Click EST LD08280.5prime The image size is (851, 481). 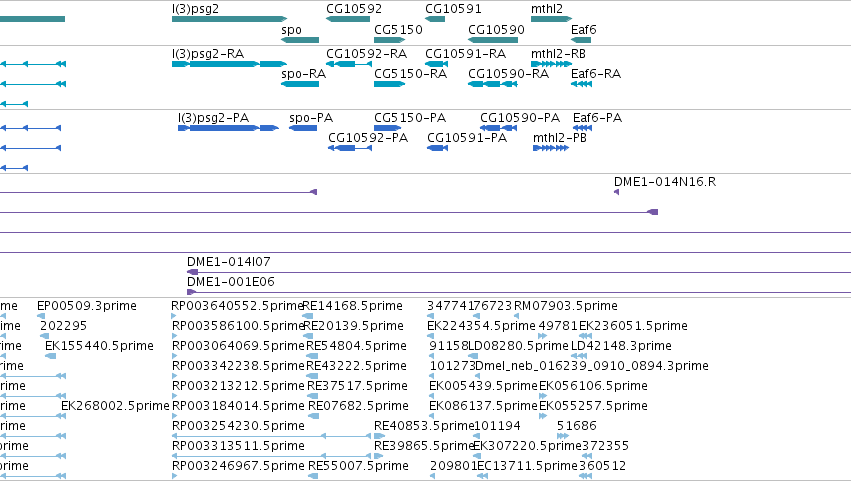click(518, 346)
